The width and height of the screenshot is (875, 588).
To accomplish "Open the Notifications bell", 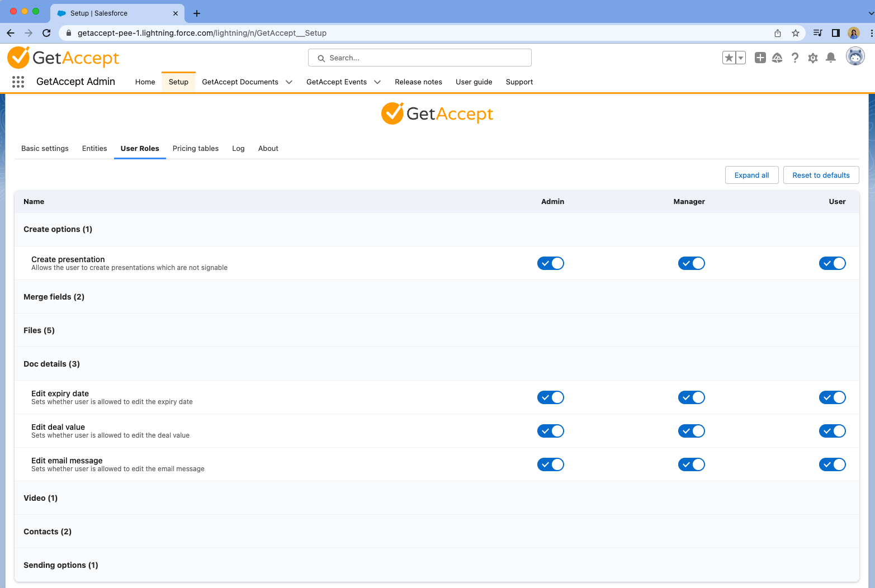I will (x=831, y=58).
